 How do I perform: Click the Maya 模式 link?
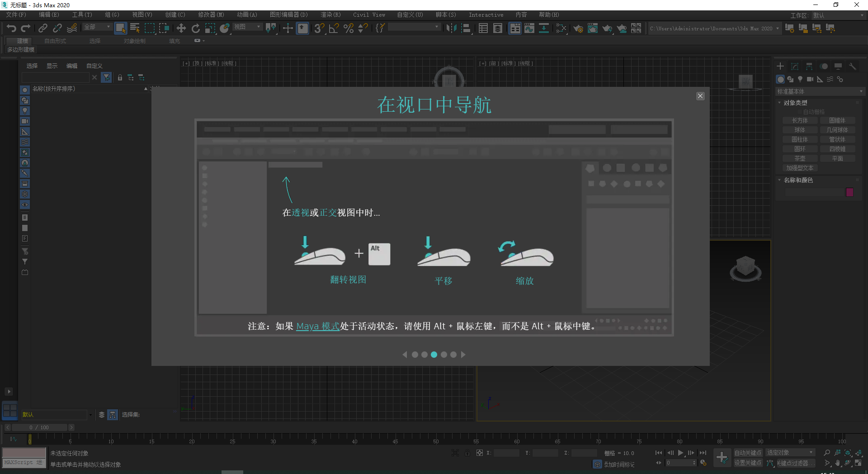point(317,326)
